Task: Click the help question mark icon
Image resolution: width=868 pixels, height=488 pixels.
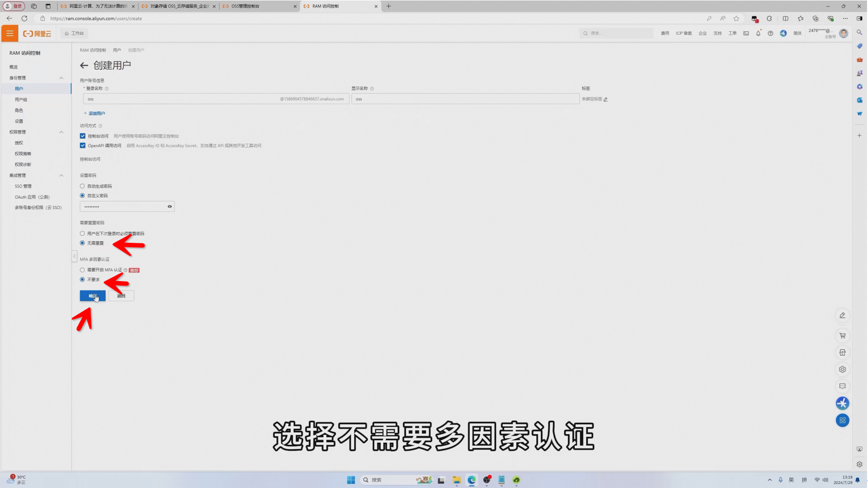Action: pyautogui.click(x=770, y=33)
